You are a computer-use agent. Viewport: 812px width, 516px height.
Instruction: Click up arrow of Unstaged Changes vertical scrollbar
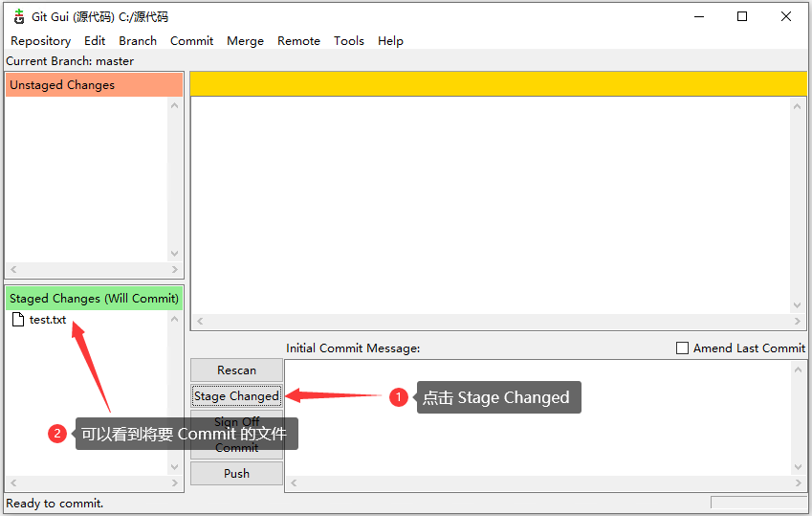[x=174, y=106]
